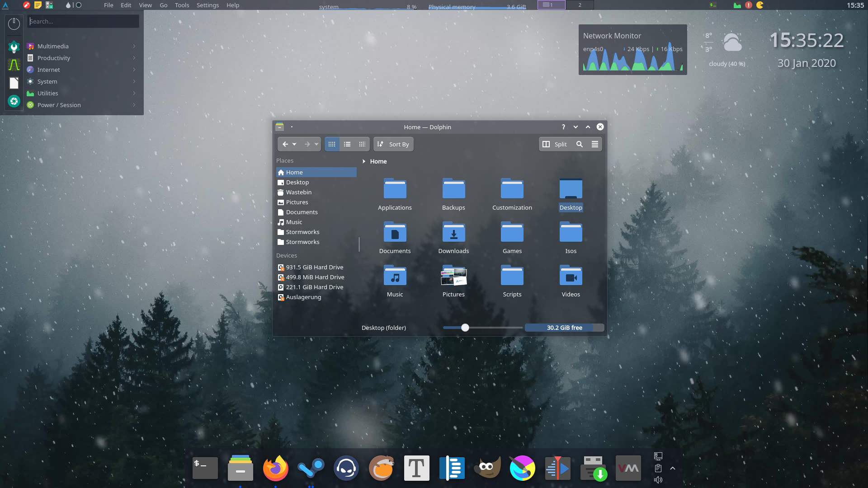Image resolution: width=868 pixels, height=488 pixels.
Task: Click the Home location in sidebar
Action: [x=316, y=172]
